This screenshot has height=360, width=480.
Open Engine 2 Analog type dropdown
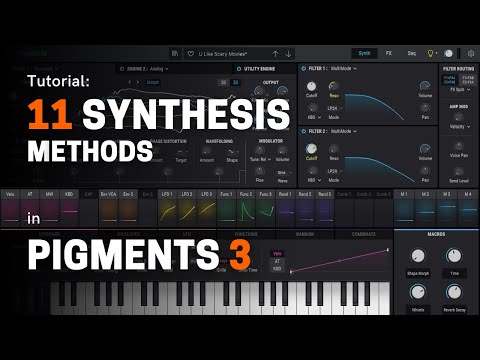tap(159, 69)
